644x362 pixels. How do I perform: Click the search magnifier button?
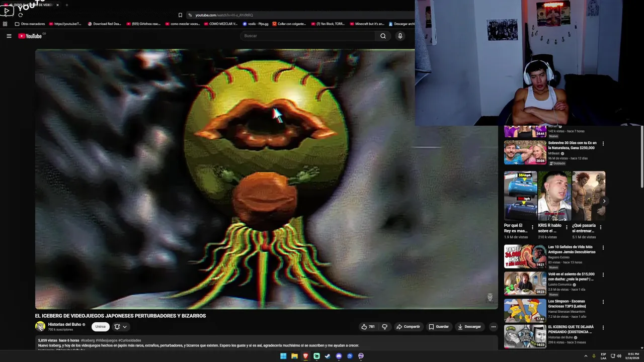[x=383, y=36]
